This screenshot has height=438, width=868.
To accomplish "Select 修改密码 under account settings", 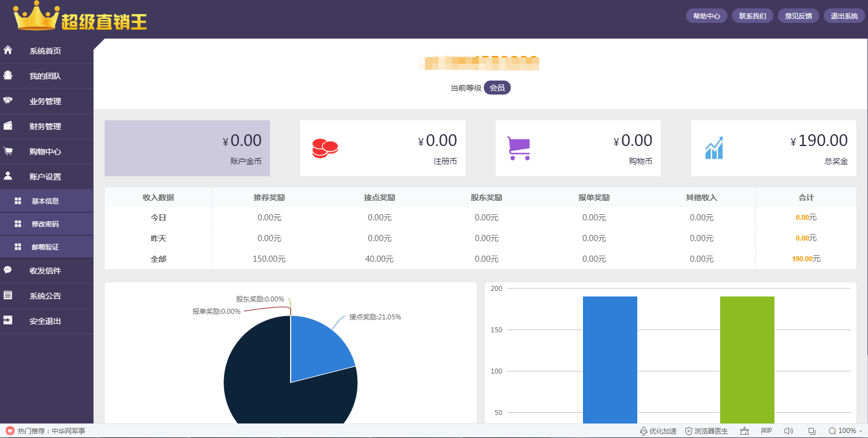I will coord(48,223).
